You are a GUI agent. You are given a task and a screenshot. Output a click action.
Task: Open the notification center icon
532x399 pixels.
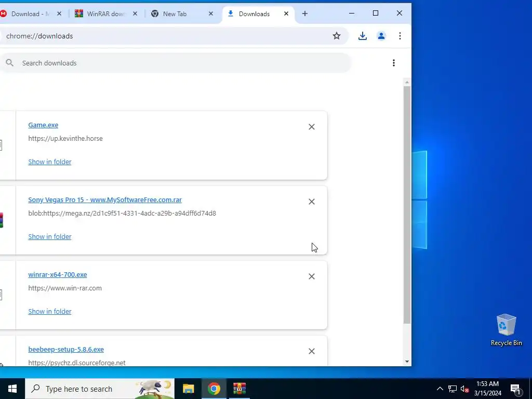point(515,389)
